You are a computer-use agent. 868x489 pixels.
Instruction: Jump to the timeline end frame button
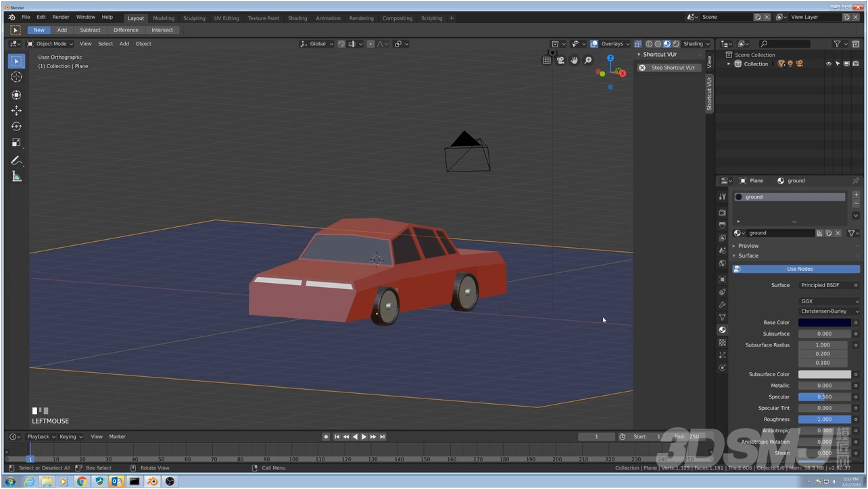[x=383, y=437]
